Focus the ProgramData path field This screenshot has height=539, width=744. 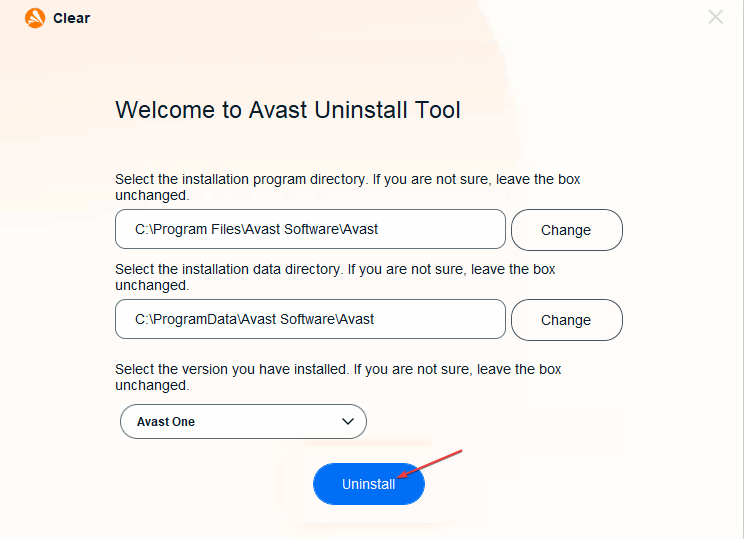[x=310, y=319]
